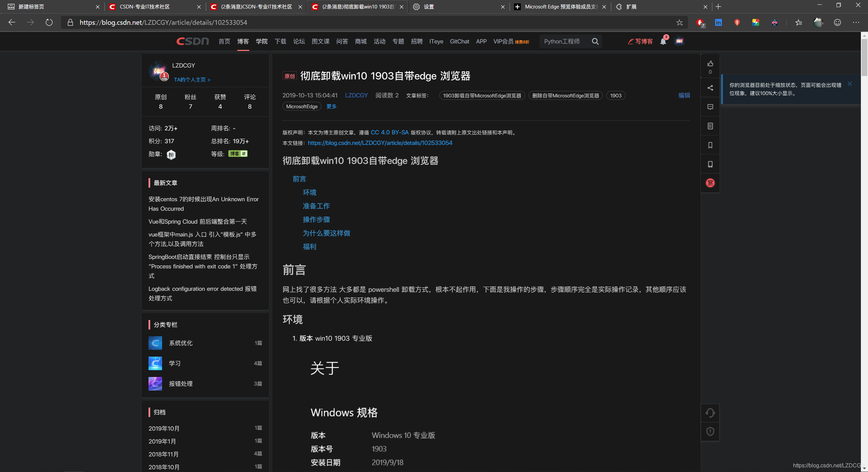Open 下载 in CSDN navigation

tap(280, 41)
